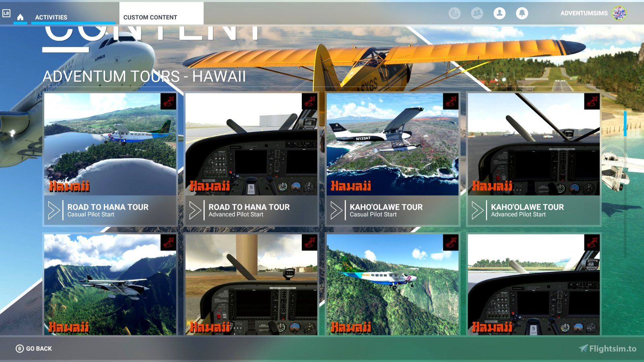Open the friends group icon

coord(477,13)
